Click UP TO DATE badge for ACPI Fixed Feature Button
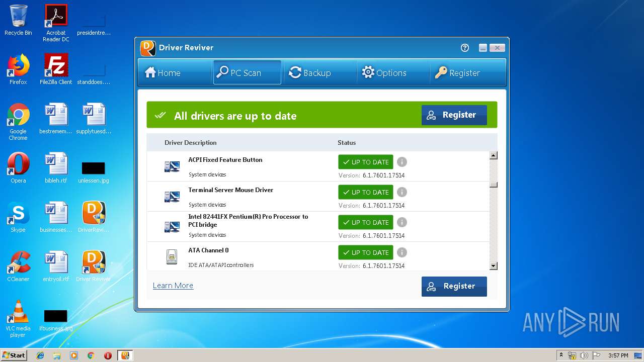 tap(366, 162)
